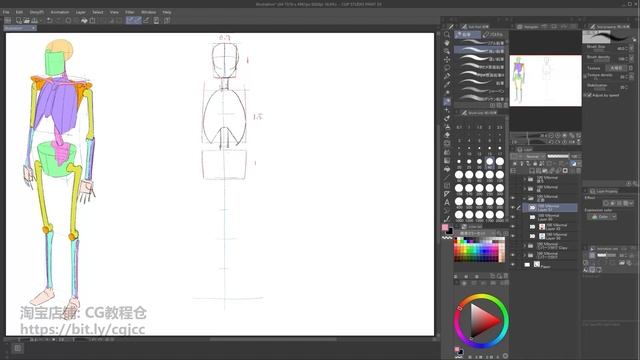Click the Clear icon in command bar
The height and width of the screenshot is (360, 640).
(x=68, y=20)
